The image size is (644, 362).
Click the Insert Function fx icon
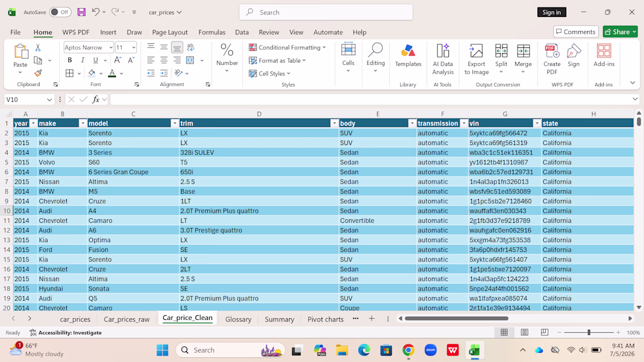95,99
